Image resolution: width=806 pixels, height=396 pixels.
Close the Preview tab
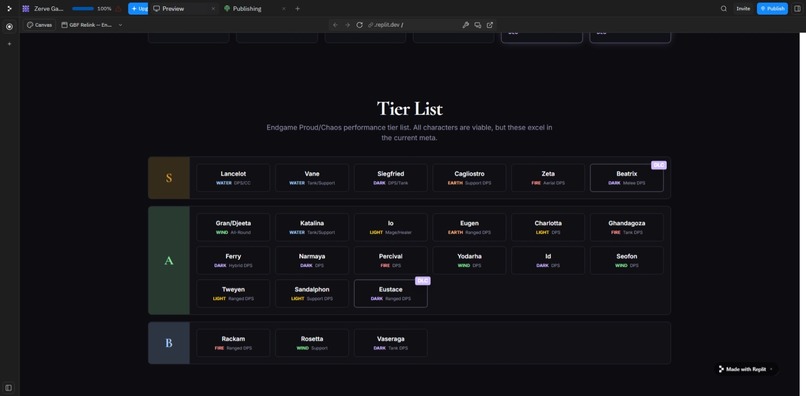[213, 9]
